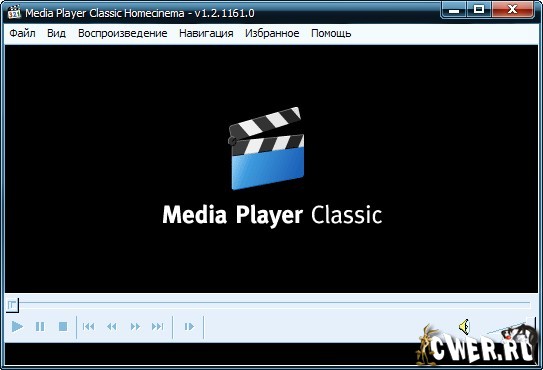
Task: Open the Избранное menu
Action: [272, 33]
